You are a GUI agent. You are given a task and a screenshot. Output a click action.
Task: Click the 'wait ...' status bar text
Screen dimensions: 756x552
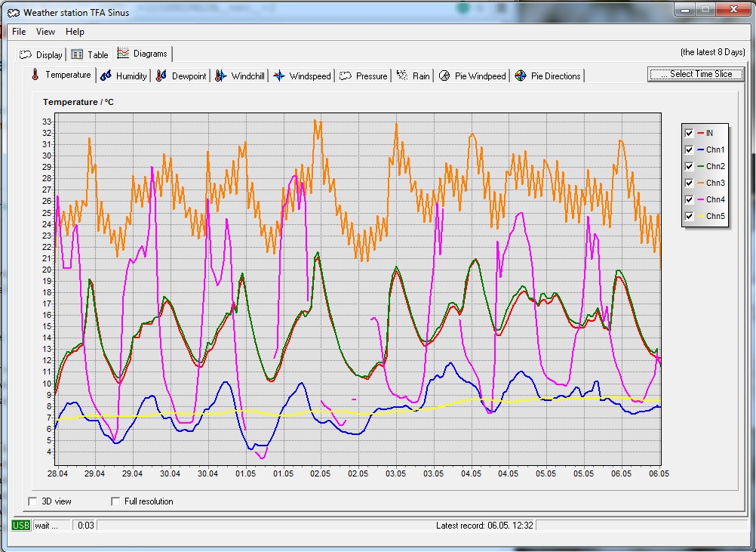pos(46,526)
